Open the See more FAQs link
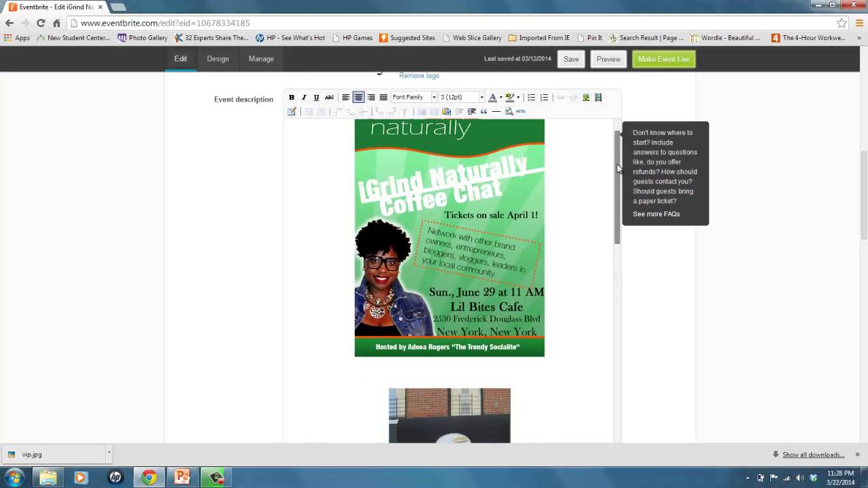This screenshot has height=488, width=868. pos(656,214)
